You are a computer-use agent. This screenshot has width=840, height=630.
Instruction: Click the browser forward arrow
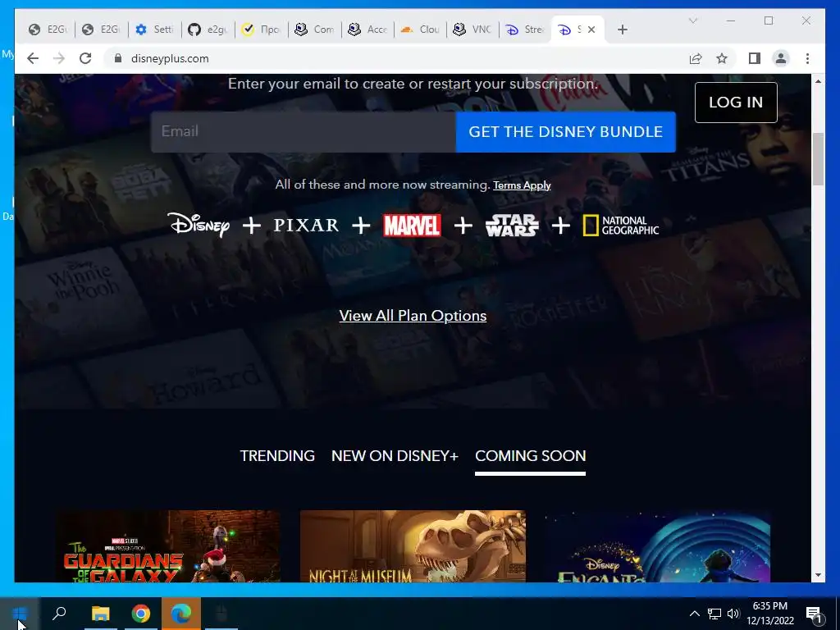59,58
